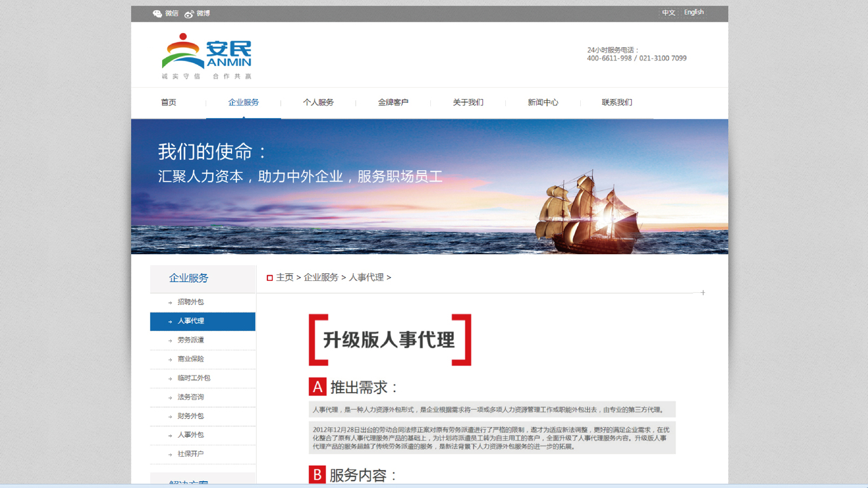Click the 服务内容 heading
Viewport: 868px width, 488px height.
[x=363, y=475]
